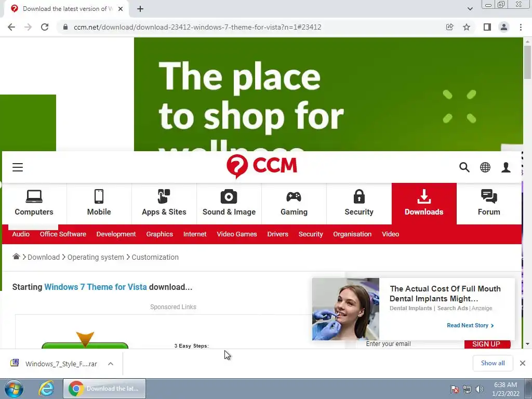The width and height of the screenshot is (532, 399).
Task: Click Read Next Story link
Action: pos(470,325)
